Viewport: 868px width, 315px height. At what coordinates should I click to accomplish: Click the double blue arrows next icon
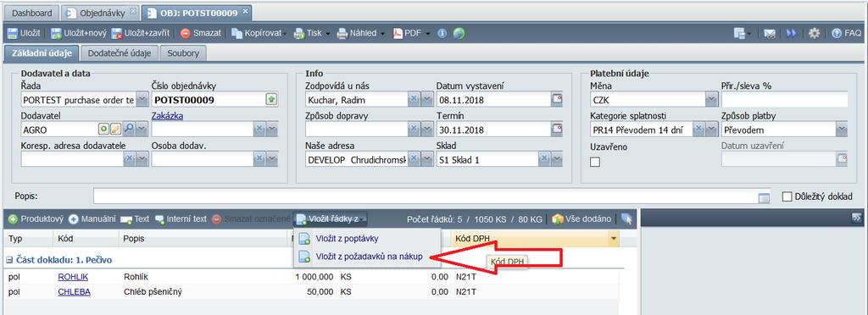click(x=792, y=33)
